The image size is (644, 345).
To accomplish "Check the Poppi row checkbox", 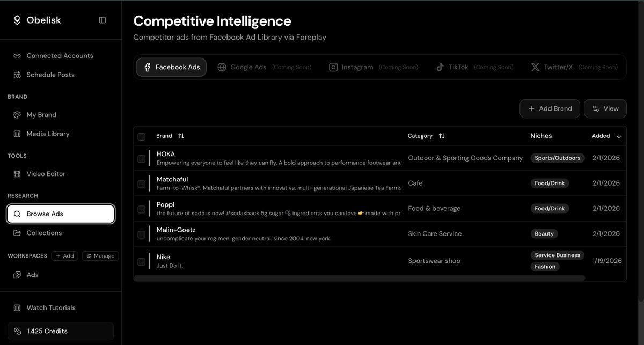I will pyautogui.click(x=142, y=209).
